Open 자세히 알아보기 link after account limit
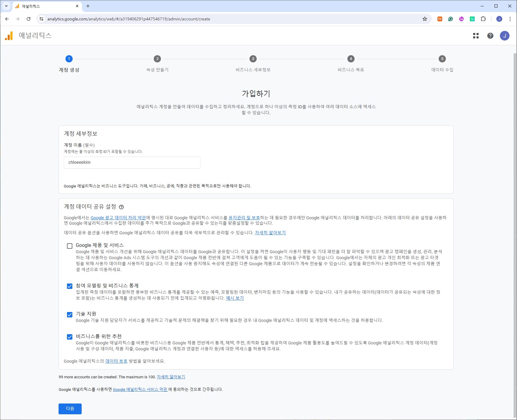Viewport: 517px width, 420px height. coord(171,377)
